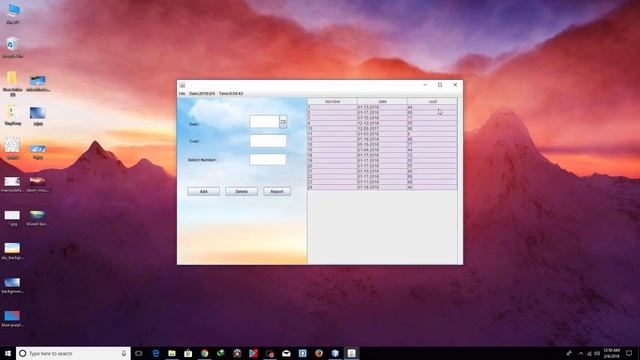
Task: Open the File menu
Action: coord(182,93)
